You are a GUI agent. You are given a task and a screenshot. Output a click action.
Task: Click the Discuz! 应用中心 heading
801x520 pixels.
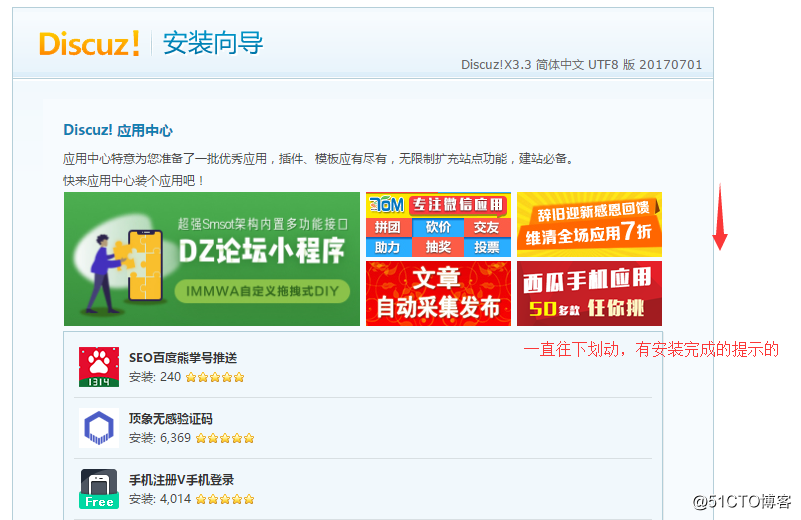[118, 130]
